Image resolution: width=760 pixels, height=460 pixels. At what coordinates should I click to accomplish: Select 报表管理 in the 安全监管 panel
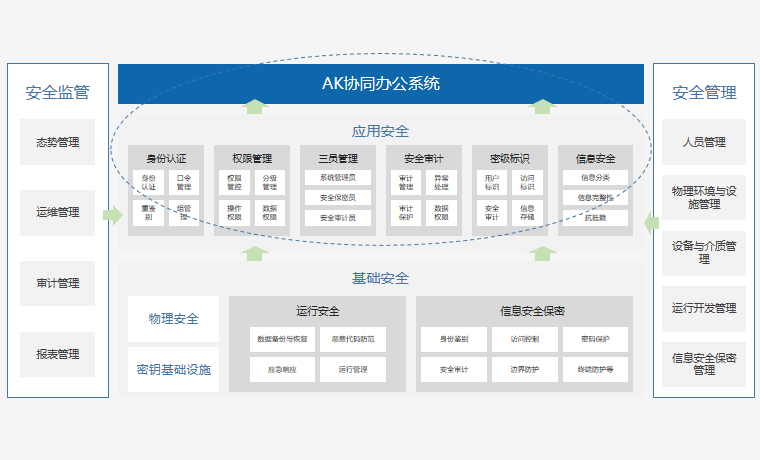(x=57, y=354)
